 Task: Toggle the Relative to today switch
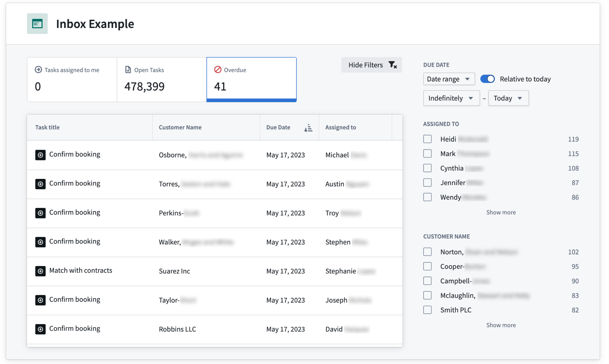487,79
